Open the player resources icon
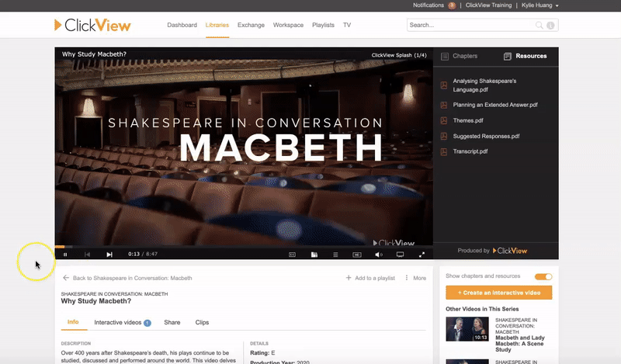Viewport: 621px width, 364px height. coord(314,255)
